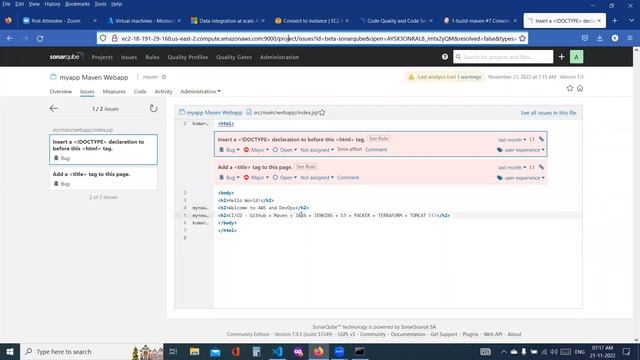Click the browser reload button
The image size is (640, 360).
click(x=40, y=38)
